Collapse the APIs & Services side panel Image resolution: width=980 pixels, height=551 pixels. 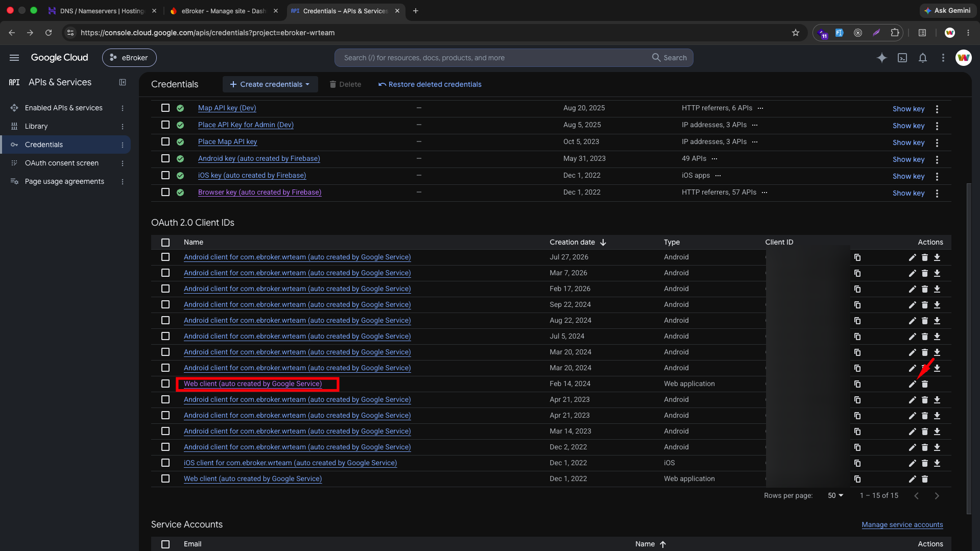123,82
